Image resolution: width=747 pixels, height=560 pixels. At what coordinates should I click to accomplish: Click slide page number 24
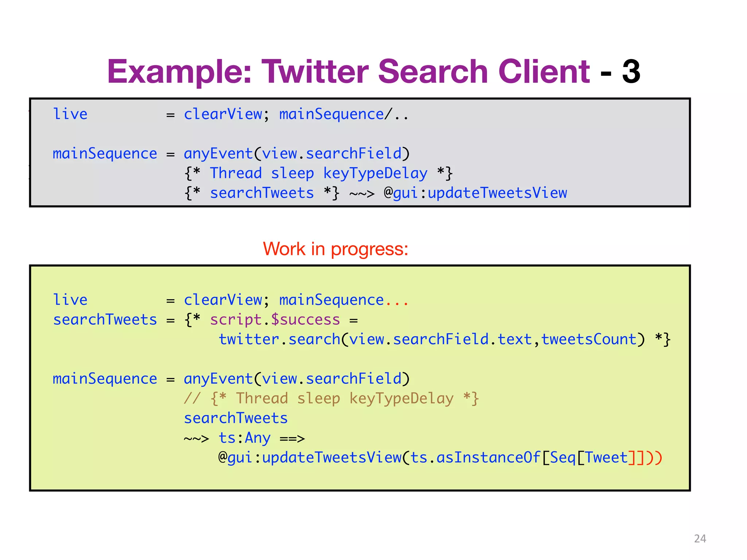[x=700, y=538]
